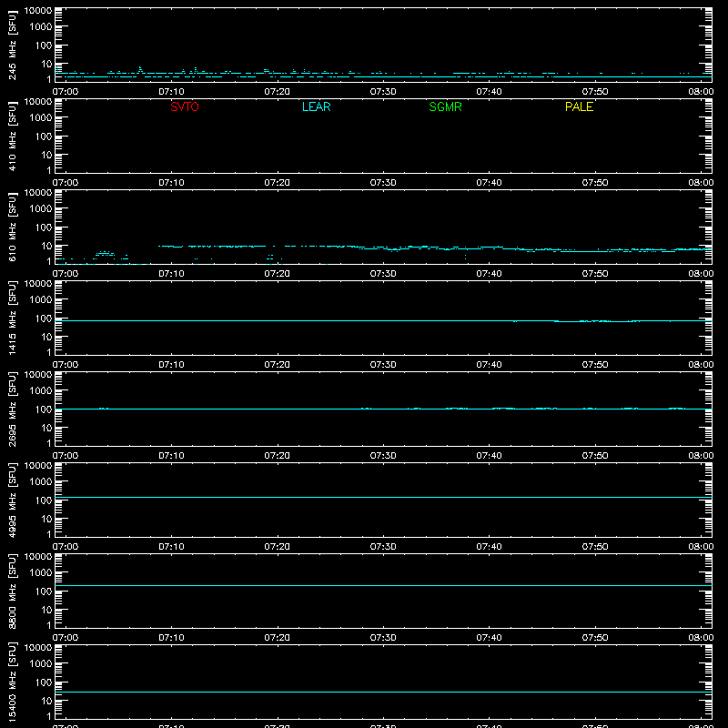Select the '15400 MHz [SFU]' axis title
The image size is (728, 728).
pyautogui.click(x=12, y=682)
